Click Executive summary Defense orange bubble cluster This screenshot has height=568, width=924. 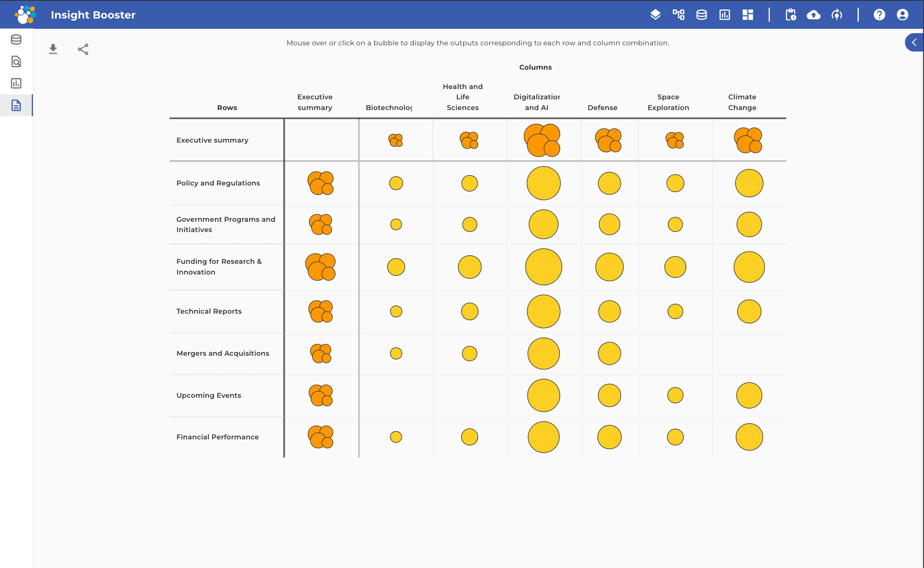point(608,140)
